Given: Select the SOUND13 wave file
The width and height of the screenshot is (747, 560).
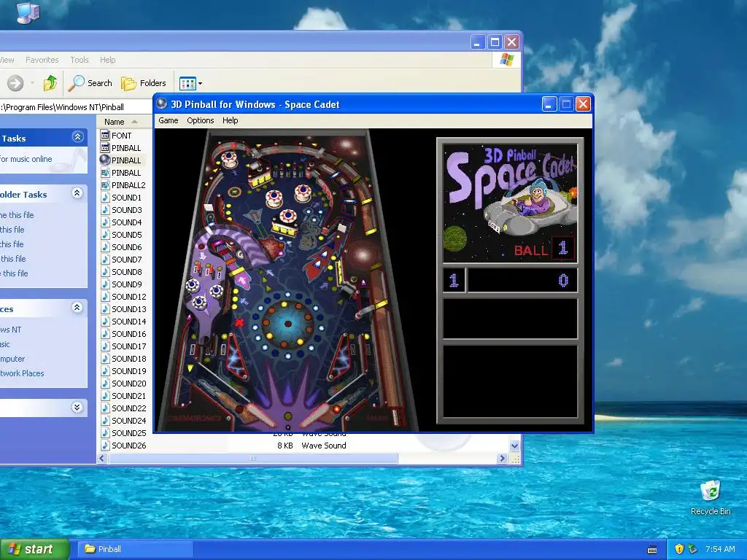Looking at the screenshot, I should [123, 308].
